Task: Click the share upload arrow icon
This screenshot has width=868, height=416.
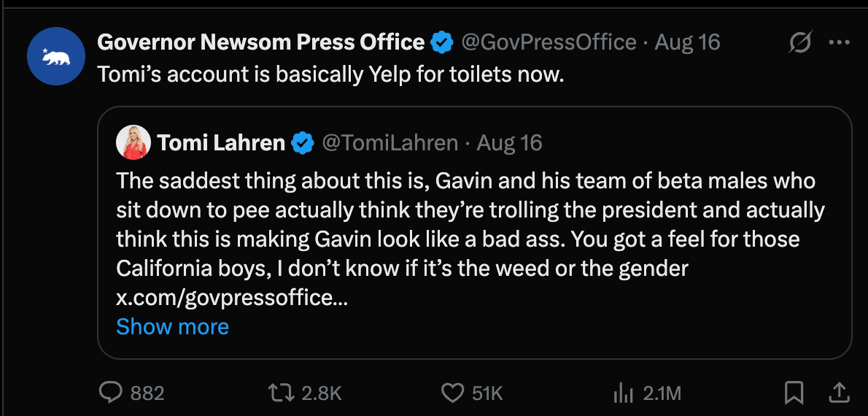Action: tap(838, 393)
